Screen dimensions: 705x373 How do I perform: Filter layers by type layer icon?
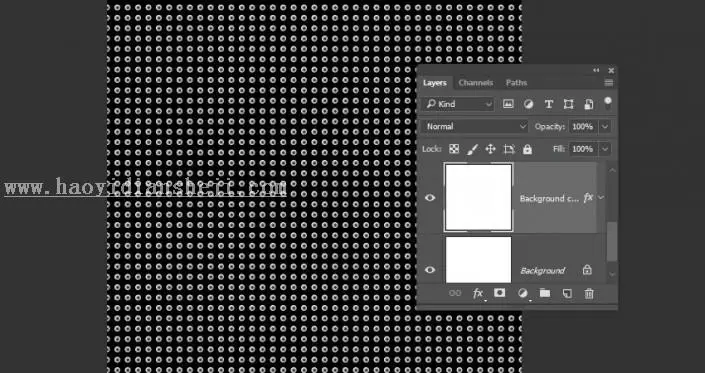549,104
